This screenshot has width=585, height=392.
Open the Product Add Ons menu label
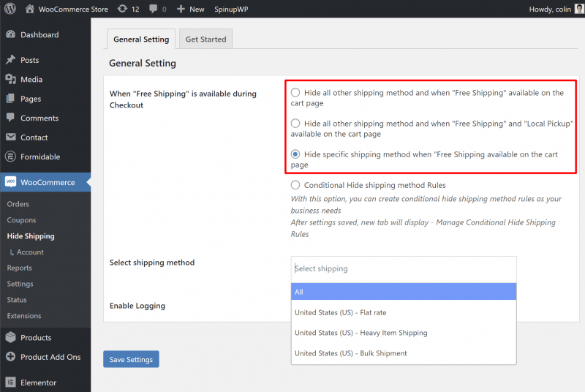[x=50, y=357]
